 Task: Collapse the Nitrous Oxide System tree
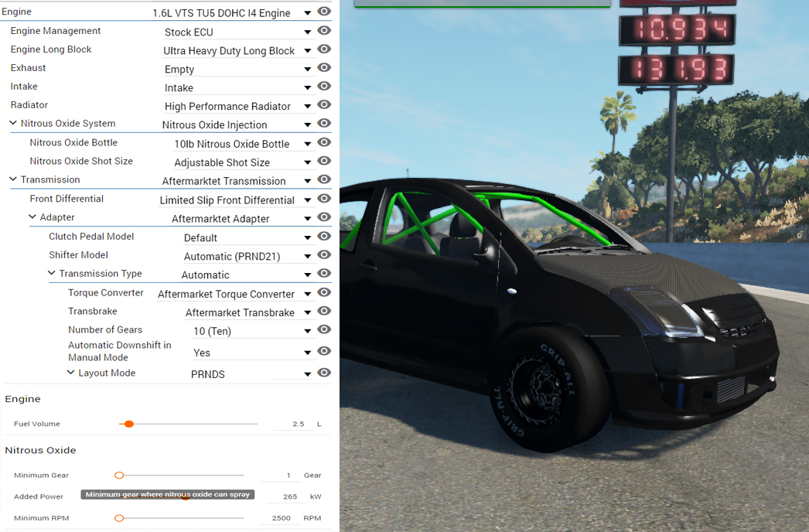click(13, 123)
